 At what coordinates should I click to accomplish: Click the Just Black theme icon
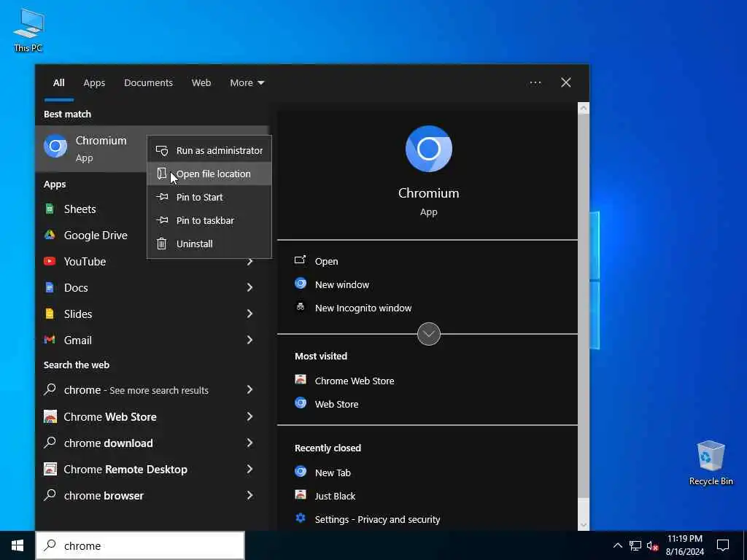coord(301,495)
